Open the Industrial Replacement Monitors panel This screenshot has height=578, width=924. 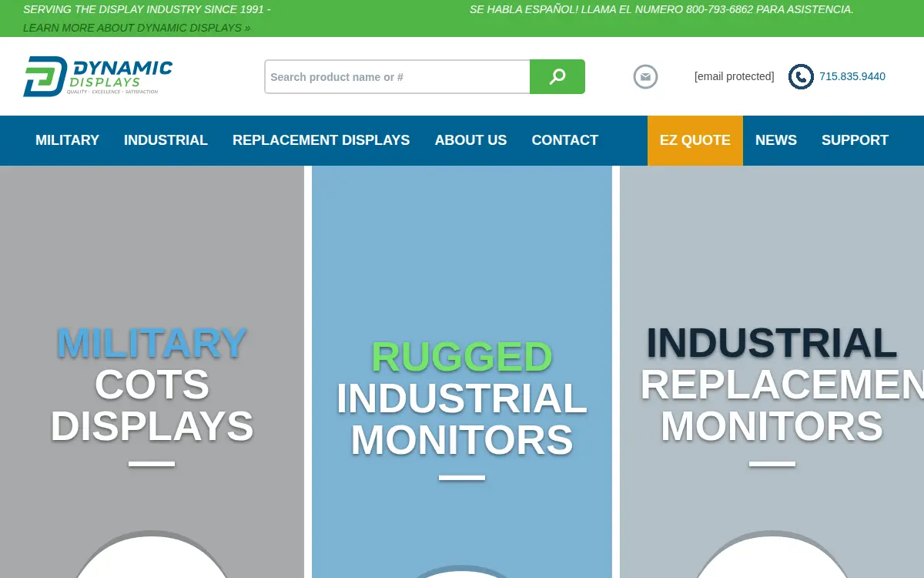click(772, 371)
